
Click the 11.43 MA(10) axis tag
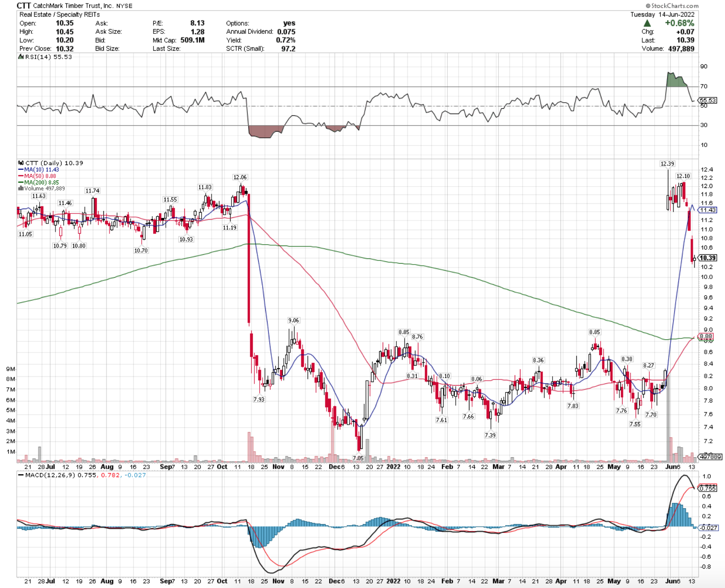click(x=708, y=210)
